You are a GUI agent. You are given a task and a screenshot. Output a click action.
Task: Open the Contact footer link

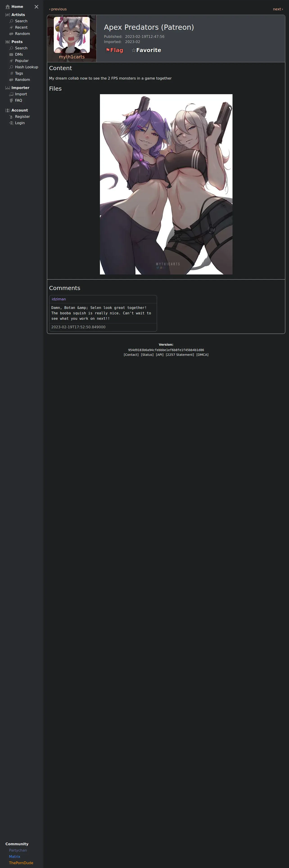point(131,355)
